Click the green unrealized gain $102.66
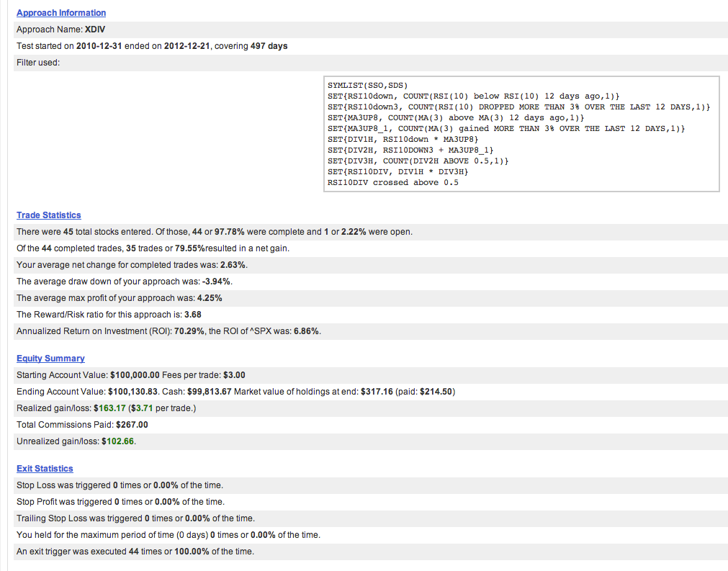This screenshot has height=571, width=728. [118, 441]
